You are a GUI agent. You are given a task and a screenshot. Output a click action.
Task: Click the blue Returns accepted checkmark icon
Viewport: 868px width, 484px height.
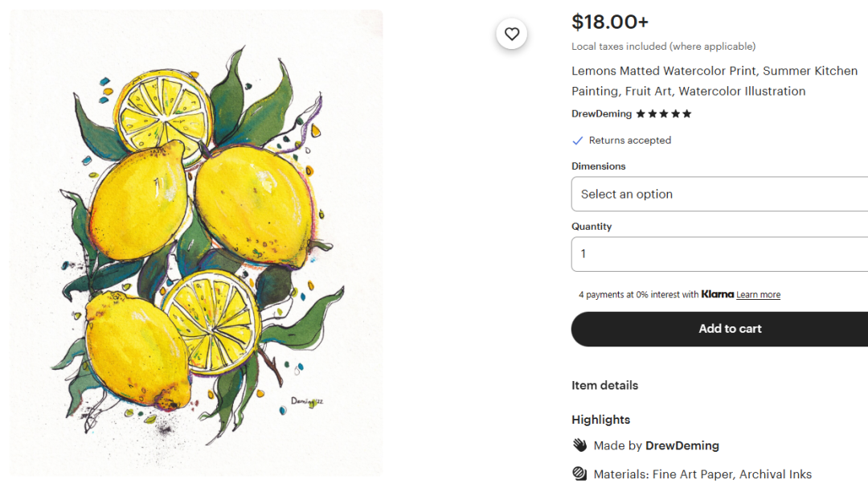577,141
